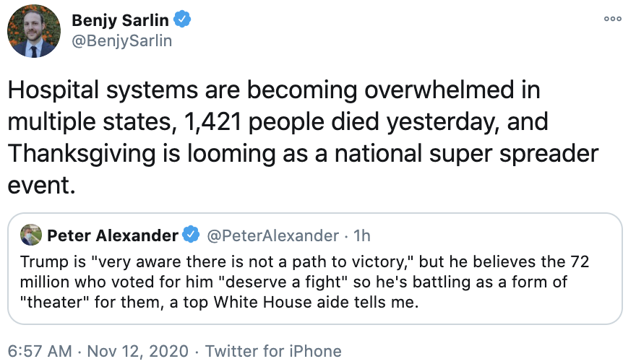Click the word "event." ending the tweet
Image resolution: width=636 pixels, height=364 pixels.
(x=40, y=185)
